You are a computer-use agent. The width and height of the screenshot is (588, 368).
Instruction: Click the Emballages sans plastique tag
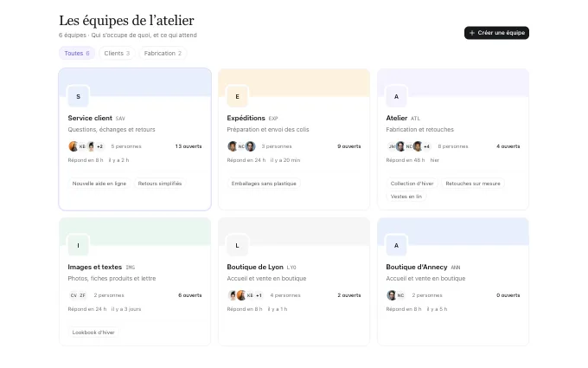click(x=264, y=184)
